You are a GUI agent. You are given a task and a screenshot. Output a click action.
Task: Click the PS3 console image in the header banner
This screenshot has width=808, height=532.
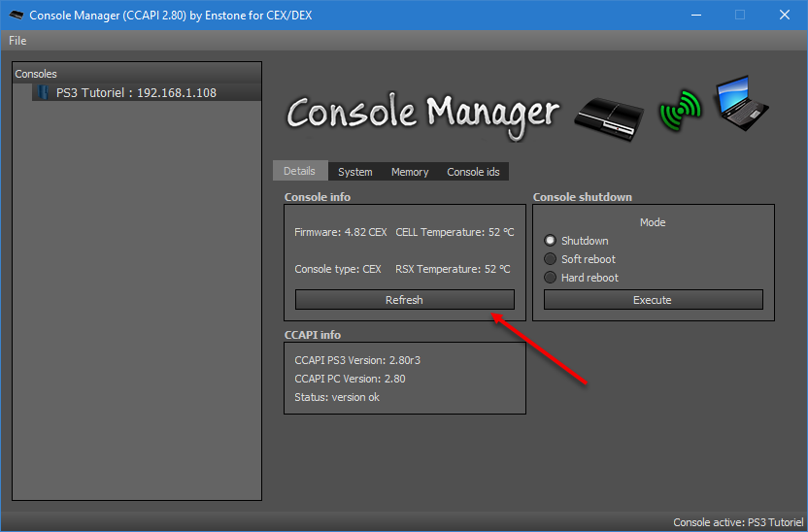pyautogui.click(x=609, y=118)
